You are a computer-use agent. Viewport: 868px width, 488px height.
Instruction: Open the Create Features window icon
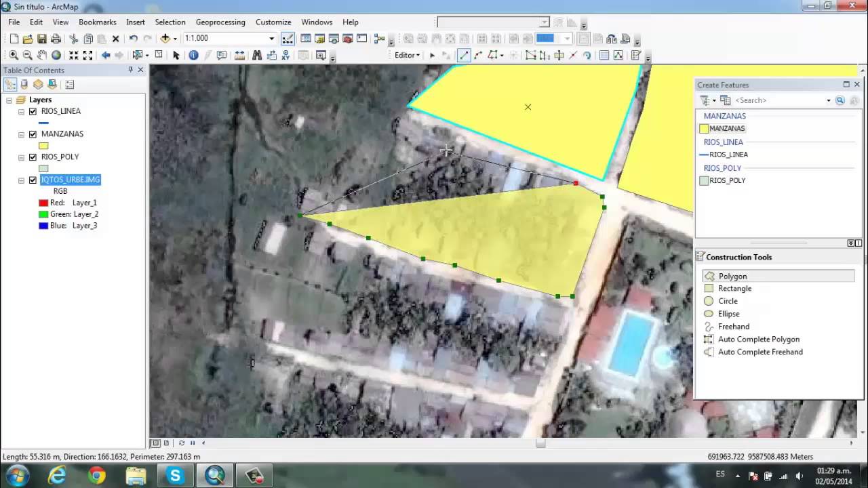(x=636, y=55)
